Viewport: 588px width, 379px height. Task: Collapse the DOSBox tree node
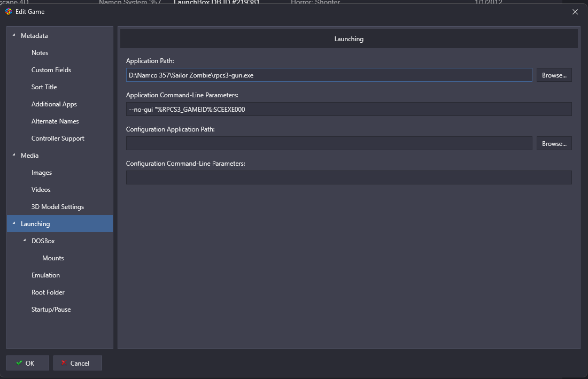point(25,241)
